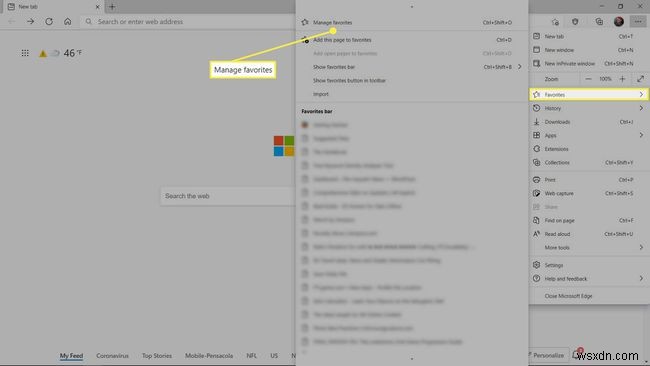This screenshot has height=366, width=650.
Task: Expand the 'Apps' menu entry
Action: pos(589,135)
